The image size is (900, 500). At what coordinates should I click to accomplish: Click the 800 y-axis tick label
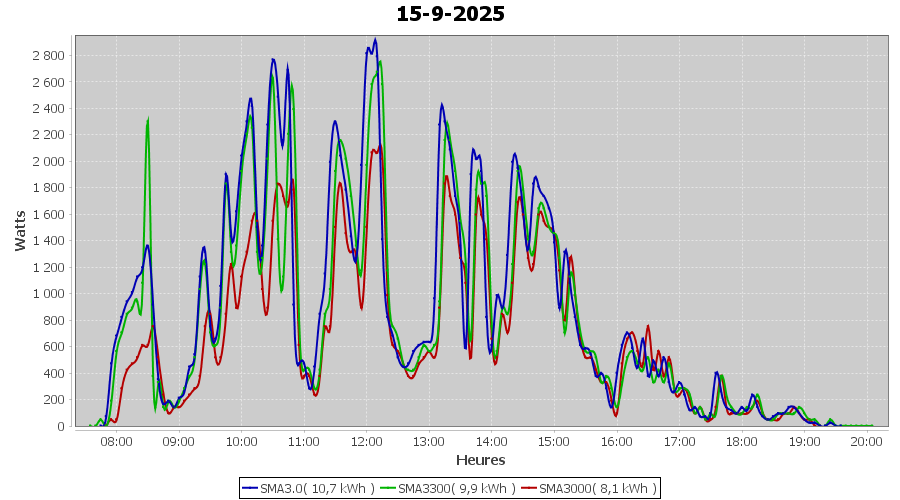[54, 320]
